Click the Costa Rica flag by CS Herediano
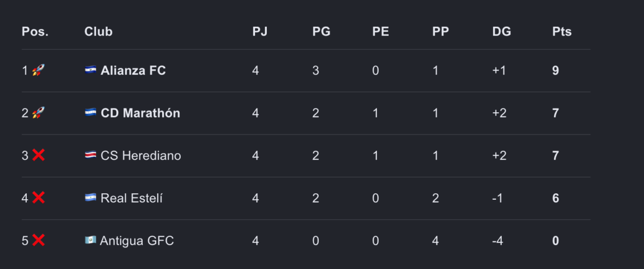Image resolution: width=644 pixels, height=269 pixels. coord(91,155)
